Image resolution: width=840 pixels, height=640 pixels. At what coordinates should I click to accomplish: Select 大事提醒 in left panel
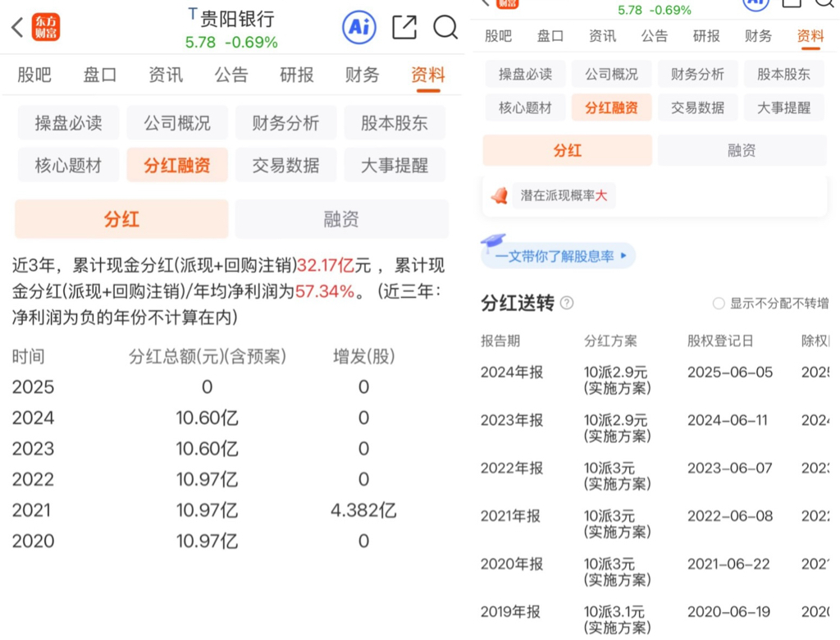click(x=395, y=165)
